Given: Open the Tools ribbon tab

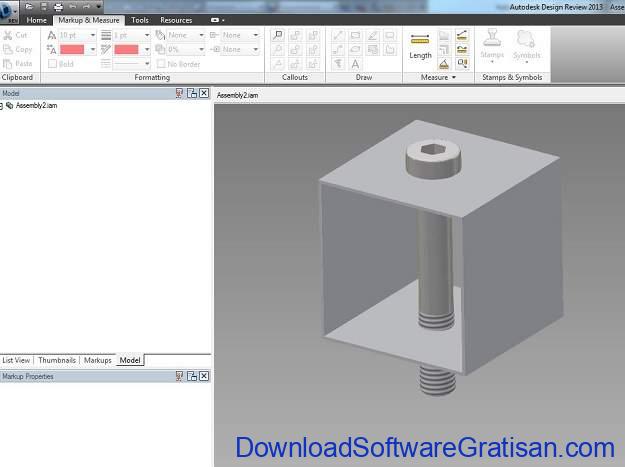Looking at the screenshot, I should [140, 20].
